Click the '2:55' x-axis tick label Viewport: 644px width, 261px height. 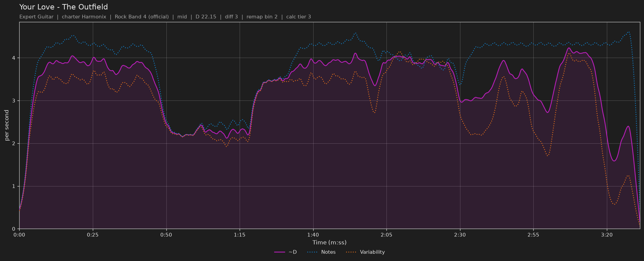tap(533, 235)
